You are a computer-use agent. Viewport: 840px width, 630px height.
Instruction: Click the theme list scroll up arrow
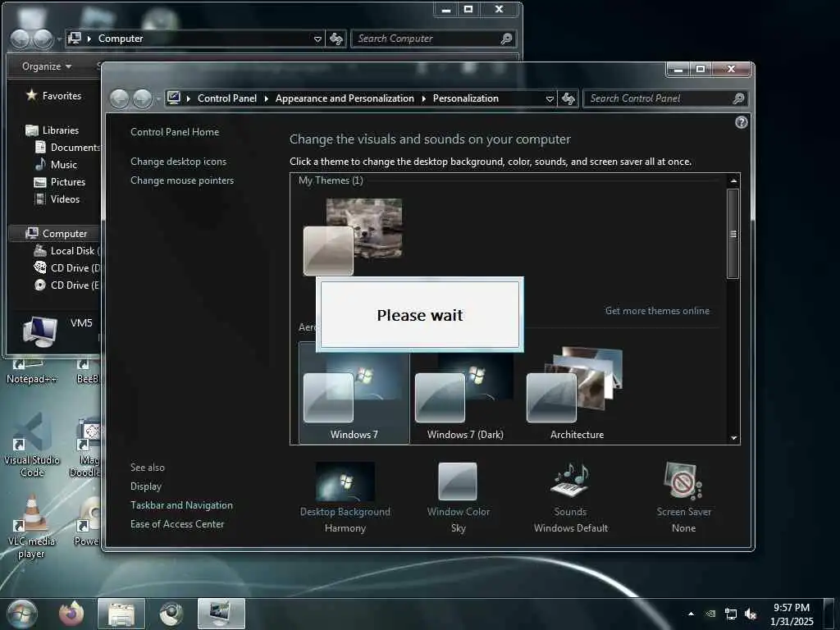pos(733,181)
